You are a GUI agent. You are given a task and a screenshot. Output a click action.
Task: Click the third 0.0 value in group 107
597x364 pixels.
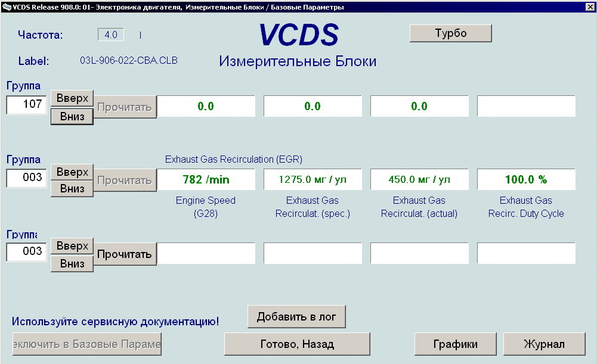(x=419, y=106)
